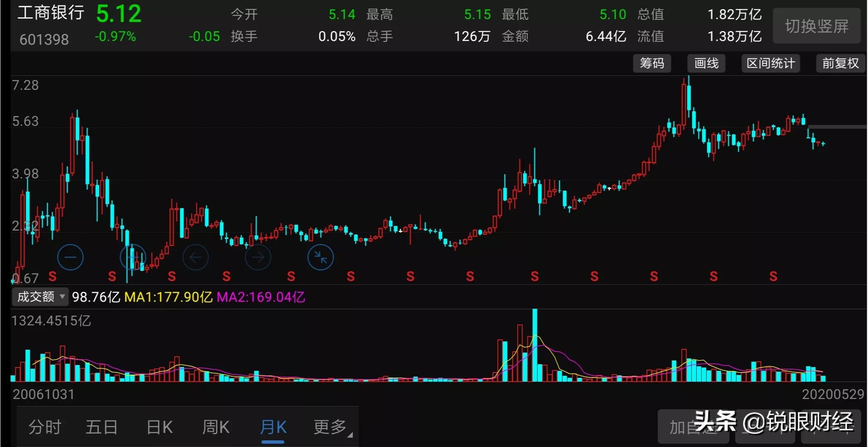Click the 最低 value 5.10

tap(613, 14)
